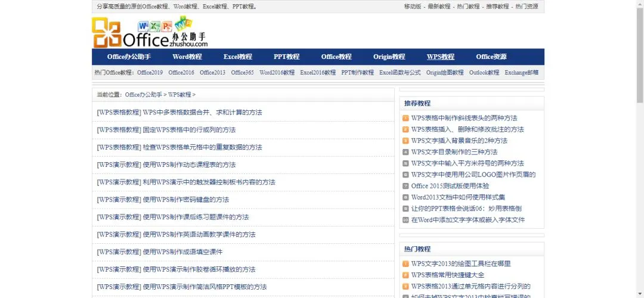644x298 pixels.
Task: Open recommended 在Word中添加文字字体或嵌入字体文件
Action: (x=468, y=219)
